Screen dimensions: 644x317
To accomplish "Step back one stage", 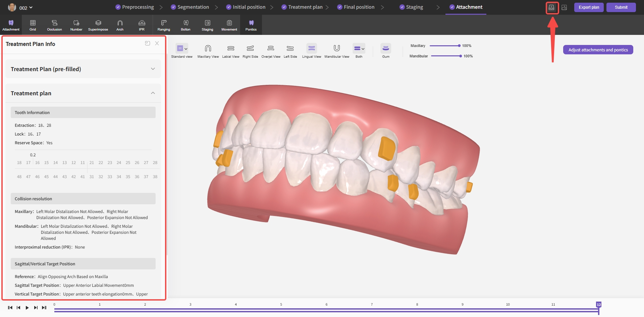I will (x=18, y=308).
